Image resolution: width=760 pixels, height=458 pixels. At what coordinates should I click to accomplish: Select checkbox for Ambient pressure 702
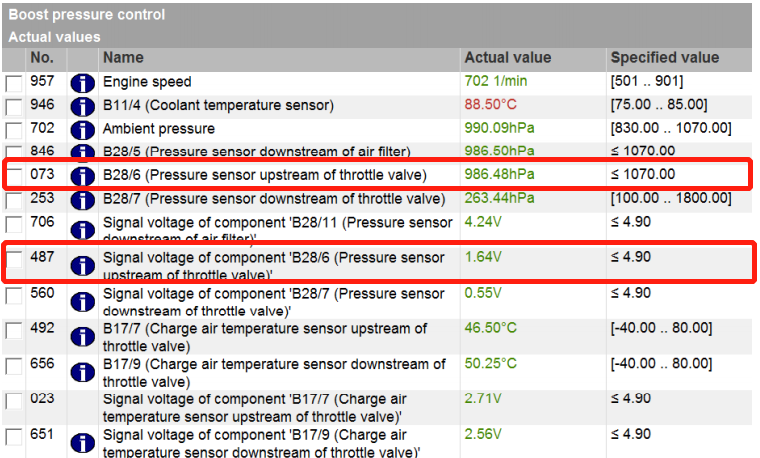pos(14,130)
